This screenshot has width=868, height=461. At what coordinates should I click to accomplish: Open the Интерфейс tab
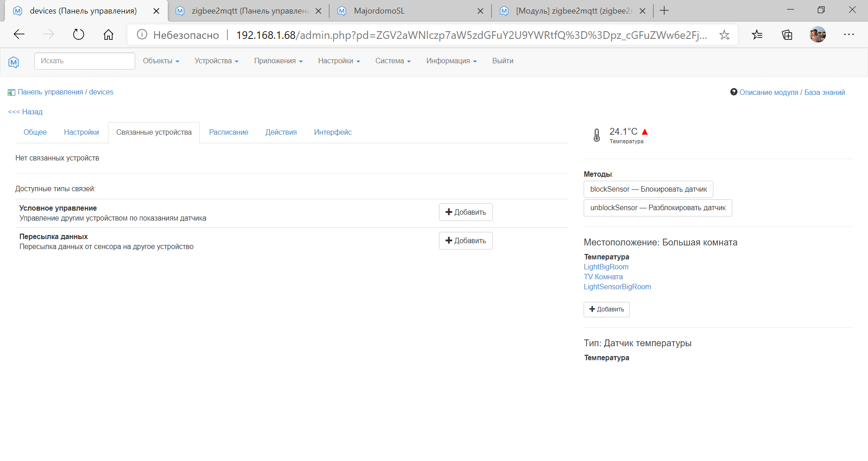pyautogui.click(x=333, y=132)
